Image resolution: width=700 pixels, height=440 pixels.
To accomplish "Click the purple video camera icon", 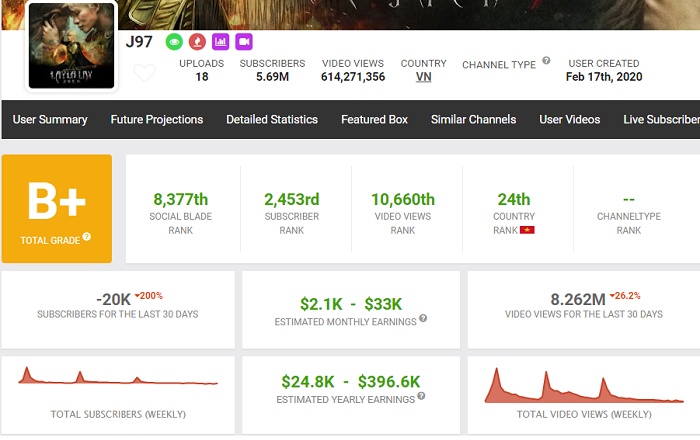I will click(x=243, y=42).
